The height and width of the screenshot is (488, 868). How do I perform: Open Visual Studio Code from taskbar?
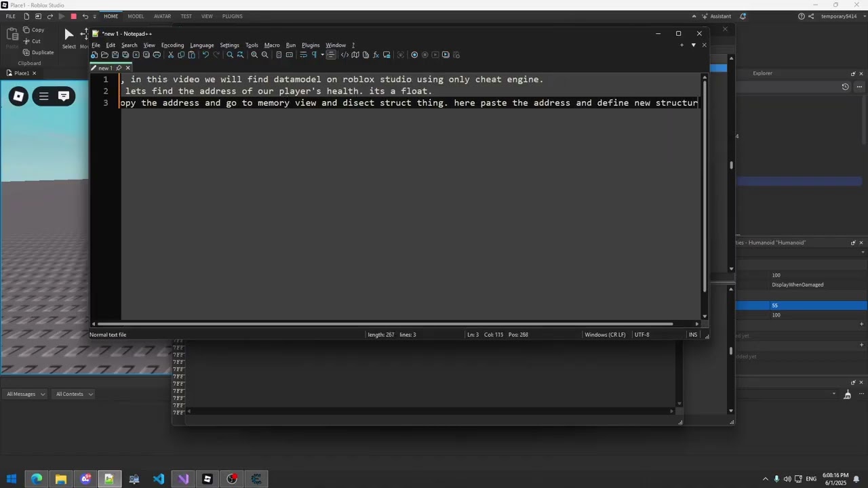(x=159, y=479)
